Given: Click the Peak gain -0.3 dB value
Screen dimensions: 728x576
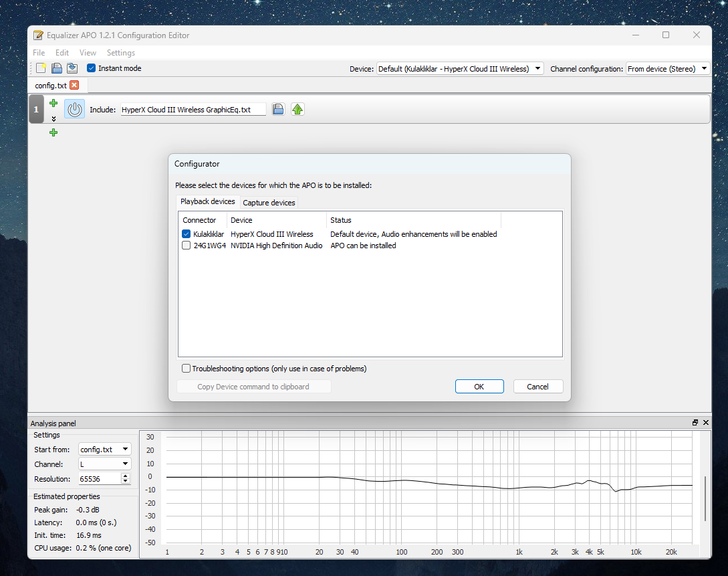Looking at the screenshot, I should click(88, 510).
